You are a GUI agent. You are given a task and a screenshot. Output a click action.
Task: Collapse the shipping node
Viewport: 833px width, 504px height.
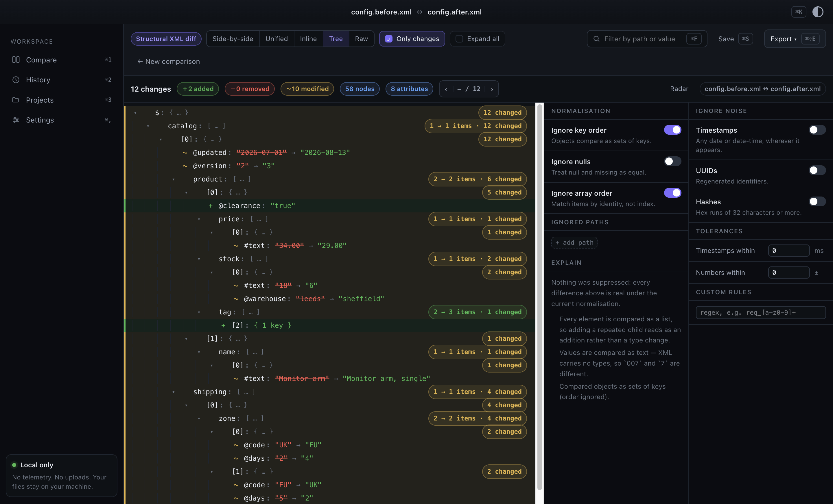(174, 392)
